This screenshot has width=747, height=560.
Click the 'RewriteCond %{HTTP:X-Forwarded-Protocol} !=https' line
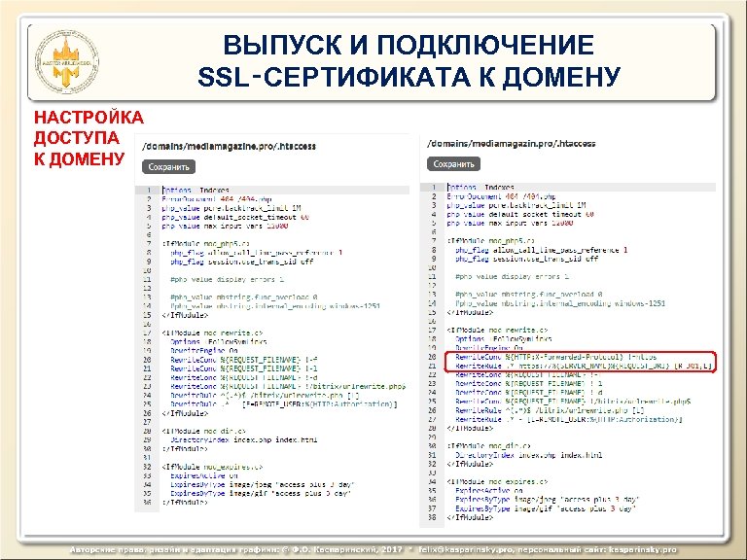click(x=556, y=357)
